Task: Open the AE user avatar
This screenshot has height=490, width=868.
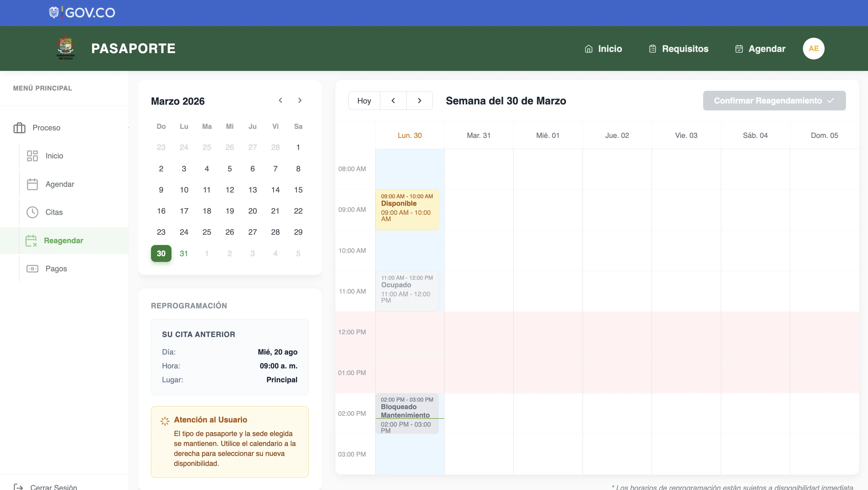Action: (813, 49)
